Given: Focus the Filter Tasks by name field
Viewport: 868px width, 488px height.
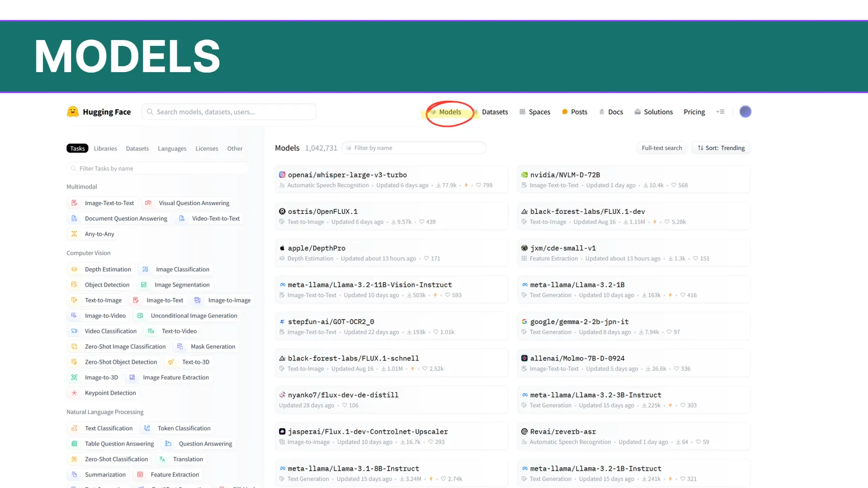Looking at the screenshot, I should coord(158,168).
